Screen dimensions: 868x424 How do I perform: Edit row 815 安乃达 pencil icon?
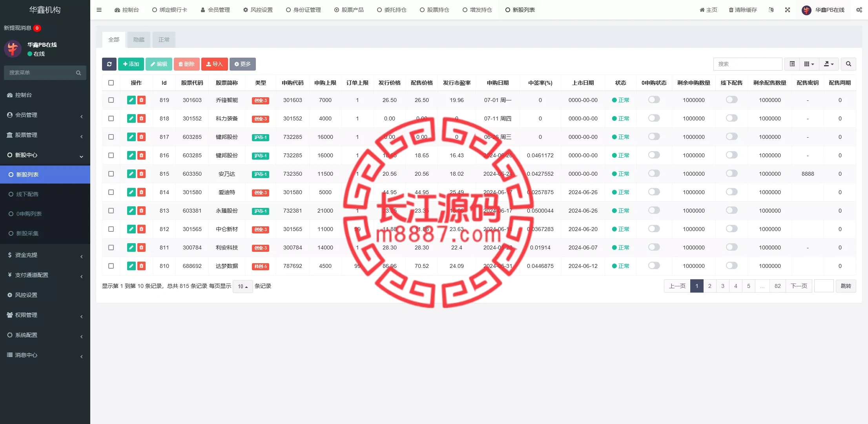click(x=131, y=174)
